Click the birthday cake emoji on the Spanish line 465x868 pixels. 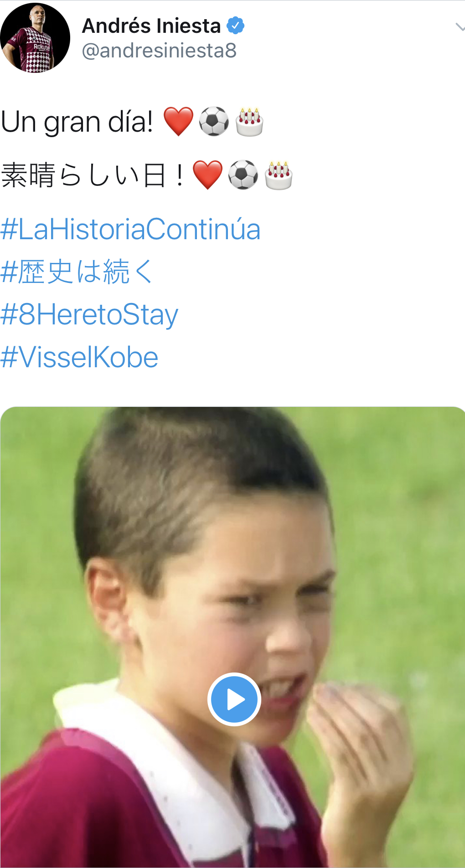point(249,122)
